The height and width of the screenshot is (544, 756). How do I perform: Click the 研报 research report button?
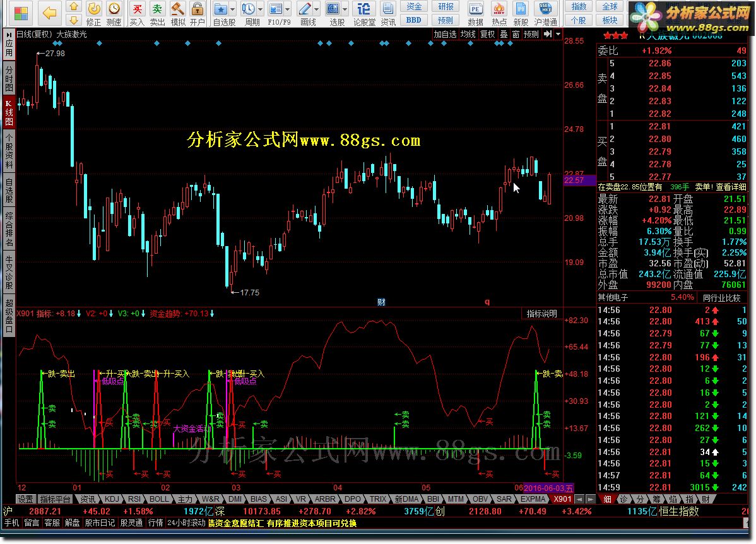[446, 6]
